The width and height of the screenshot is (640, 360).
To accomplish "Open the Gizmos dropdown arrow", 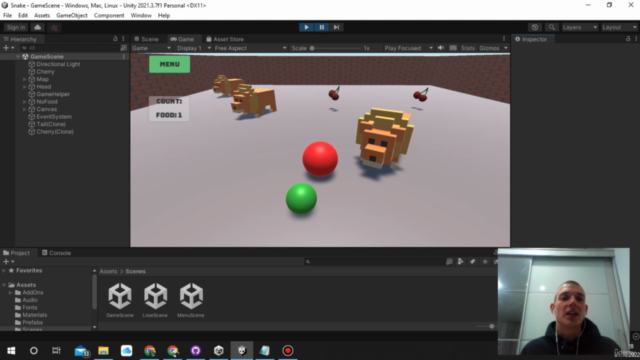I will point(506,48).
